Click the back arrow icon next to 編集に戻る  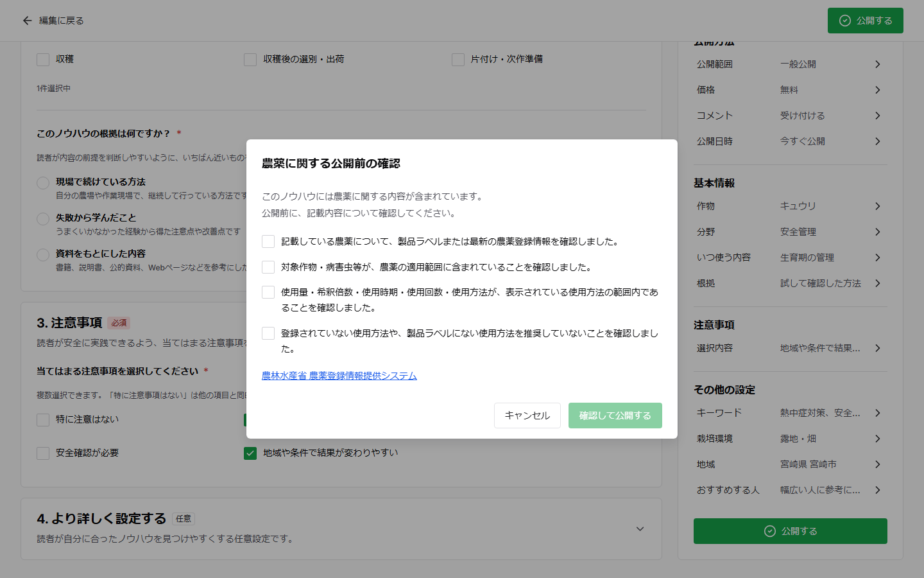coord(27,21)
